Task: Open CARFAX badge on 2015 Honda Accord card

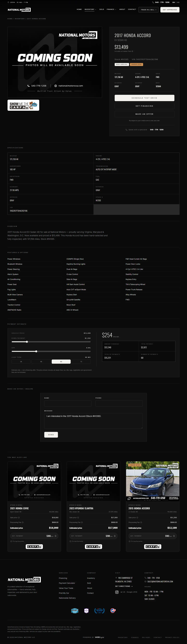Action: 153,547
